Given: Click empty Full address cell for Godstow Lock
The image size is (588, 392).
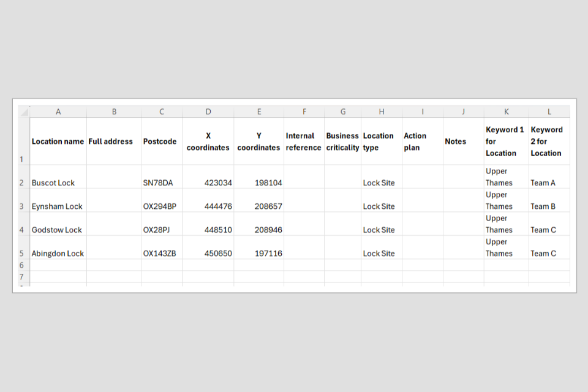Looking at the screenshot, I should pyautogui.click(x=114, y=230).
